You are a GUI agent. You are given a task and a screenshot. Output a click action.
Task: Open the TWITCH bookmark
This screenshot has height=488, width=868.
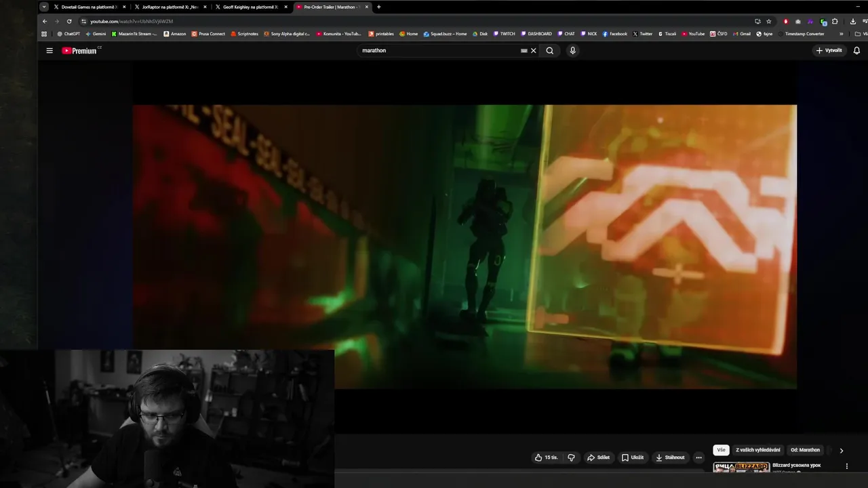(504, 34)
